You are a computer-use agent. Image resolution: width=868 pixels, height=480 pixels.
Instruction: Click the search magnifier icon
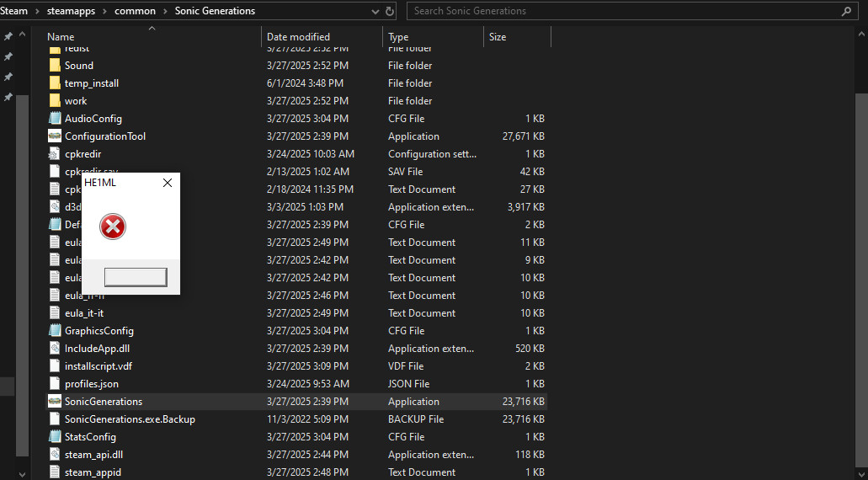[846, 10]
